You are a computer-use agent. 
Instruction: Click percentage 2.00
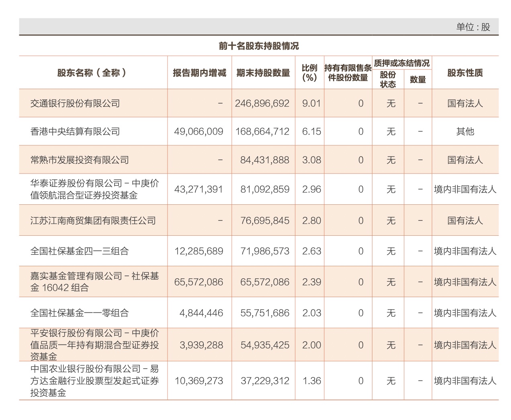[312, 345]
